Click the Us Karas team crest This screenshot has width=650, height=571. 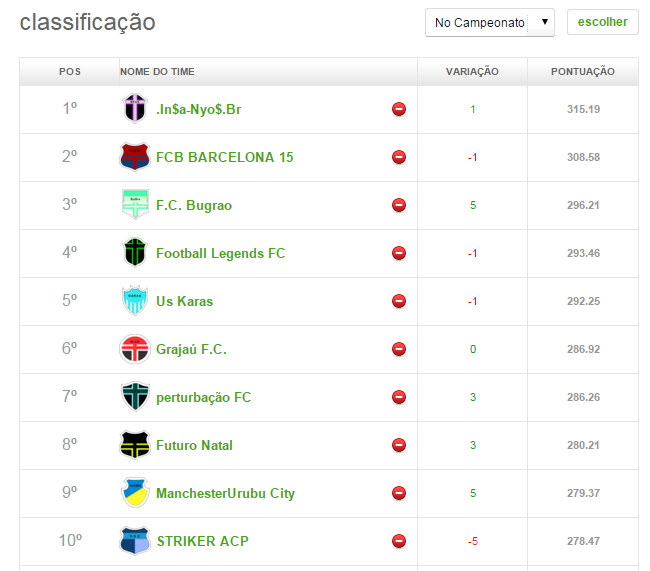(x=134, y=301)
